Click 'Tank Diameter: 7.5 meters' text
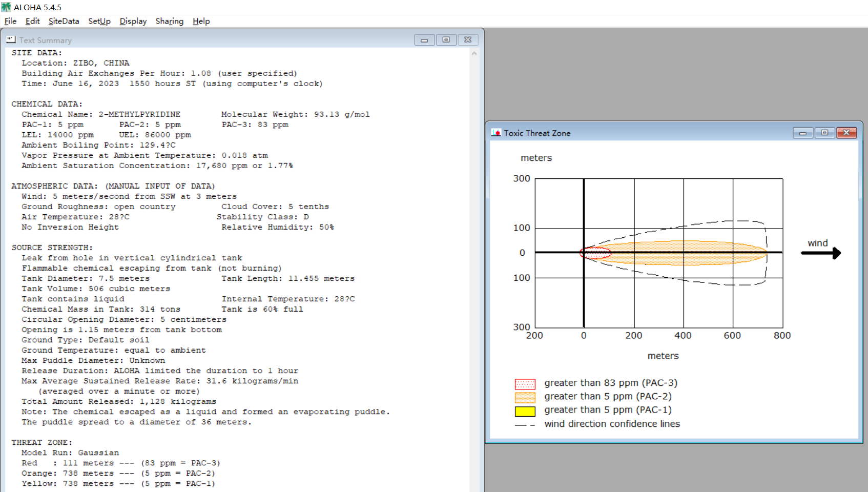 [86, 278]
